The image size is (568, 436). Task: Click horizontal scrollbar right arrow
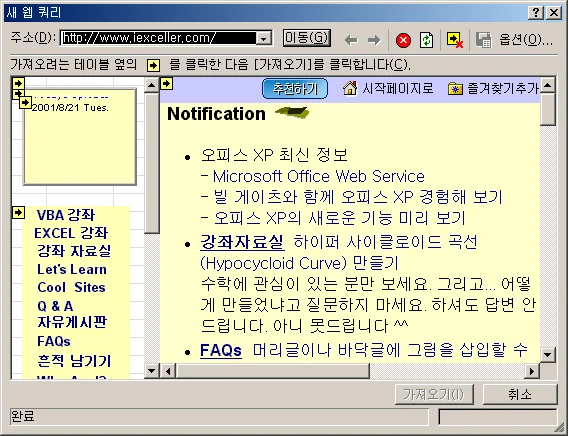click(x=531, y=371)
